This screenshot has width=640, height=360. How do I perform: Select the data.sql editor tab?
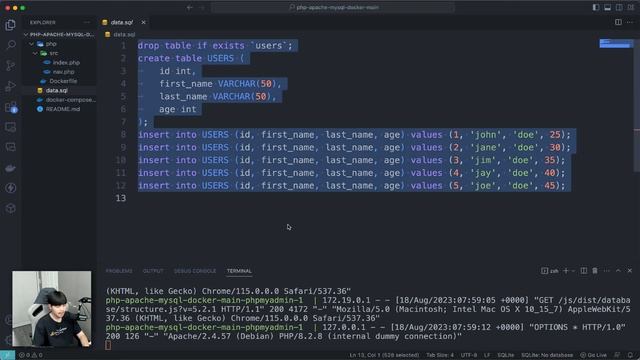pos(123,22)
